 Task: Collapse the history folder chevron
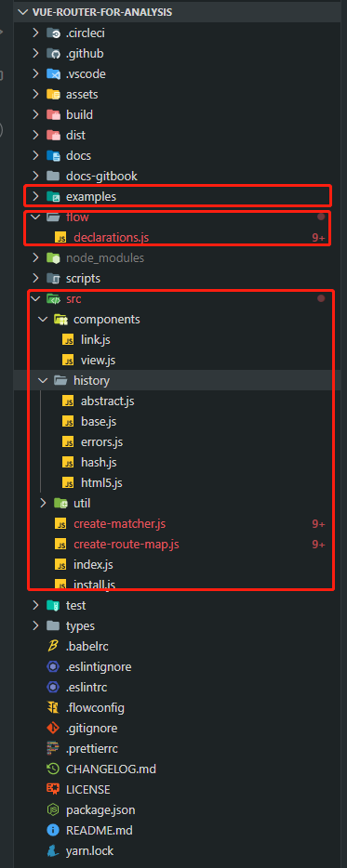tap(43, 380)
